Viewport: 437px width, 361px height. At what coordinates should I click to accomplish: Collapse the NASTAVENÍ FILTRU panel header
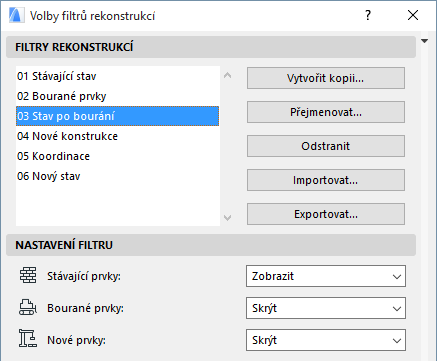click(x=211, y=245)
